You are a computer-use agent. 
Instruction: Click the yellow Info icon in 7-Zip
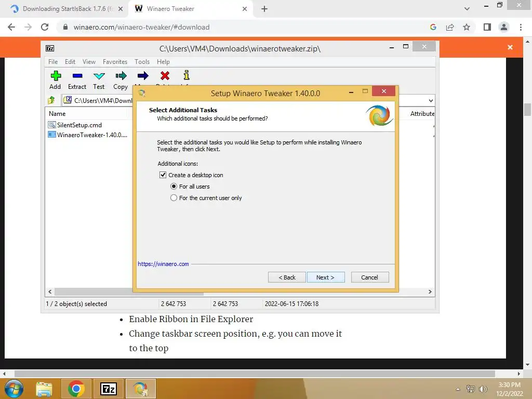coord(187,75)
